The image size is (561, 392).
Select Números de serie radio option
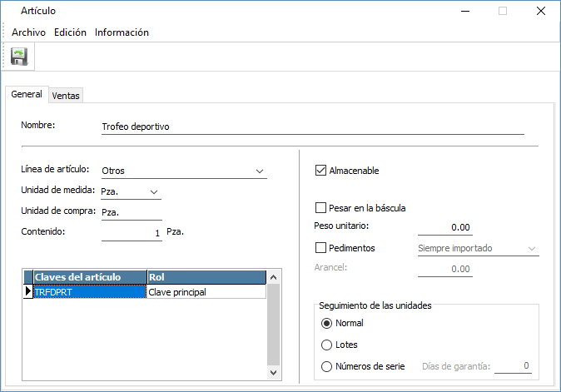point(326,366)
